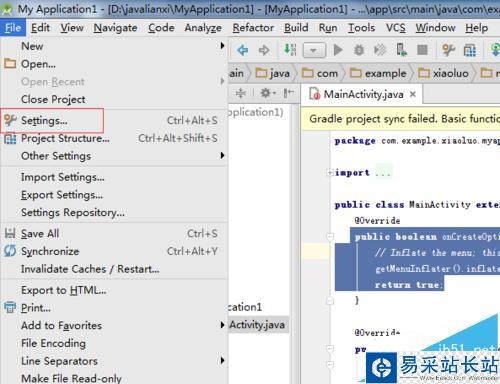This screenshot has width=500, height=384.
Task: Open the Code menu
Action: point(161,28)
